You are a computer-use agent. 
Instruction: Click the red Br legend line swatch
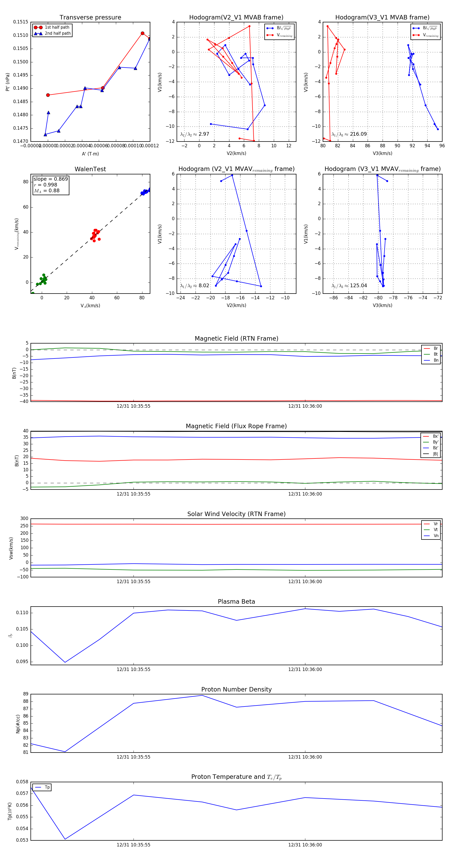427,349
